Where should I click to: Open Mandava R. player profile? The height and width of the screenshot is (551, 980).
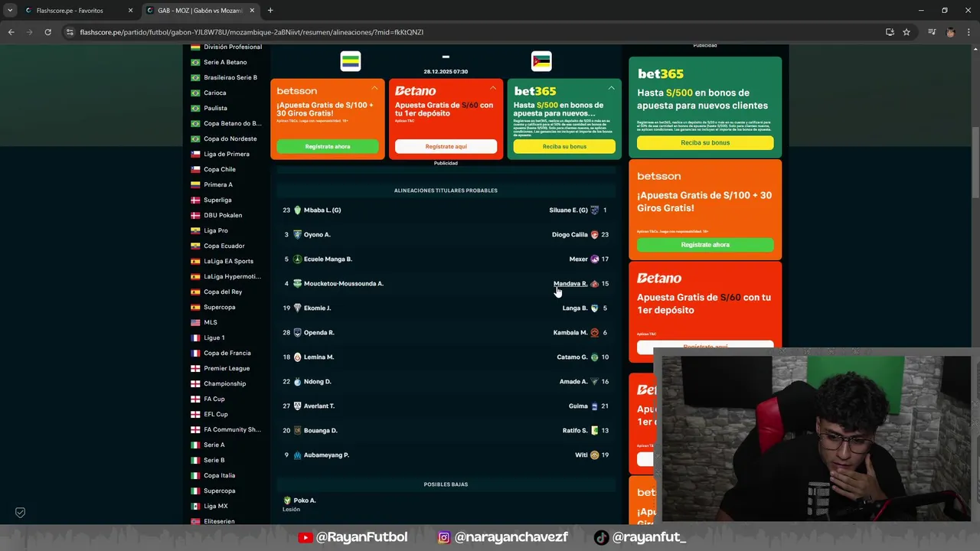pyautogui.click(x=570, y=283)
